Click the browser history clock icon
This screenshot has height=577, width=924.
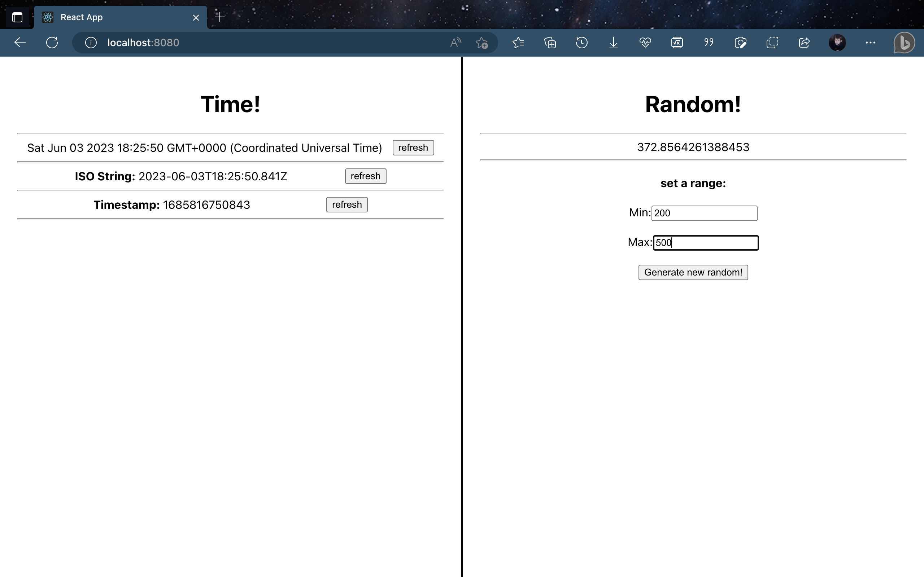(581, 42)
